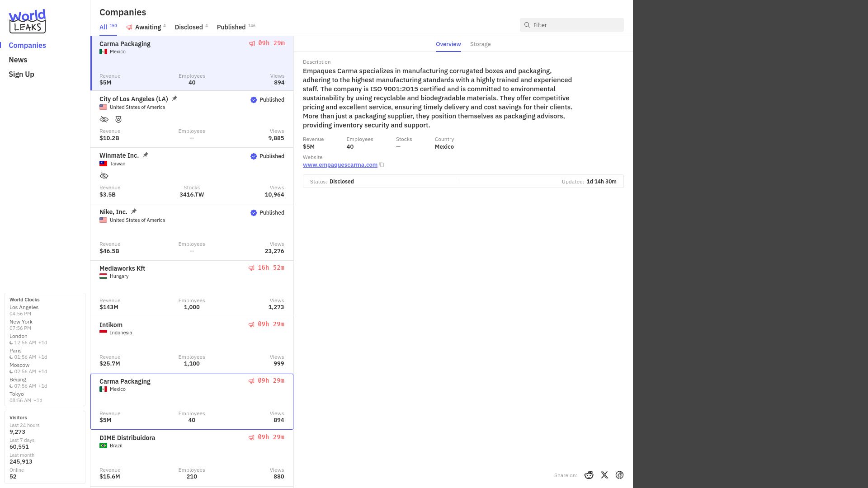868x488 pixels.
Task: Click megaphone icon on top Carma Packaging card
Action: [x=252, y=43]
